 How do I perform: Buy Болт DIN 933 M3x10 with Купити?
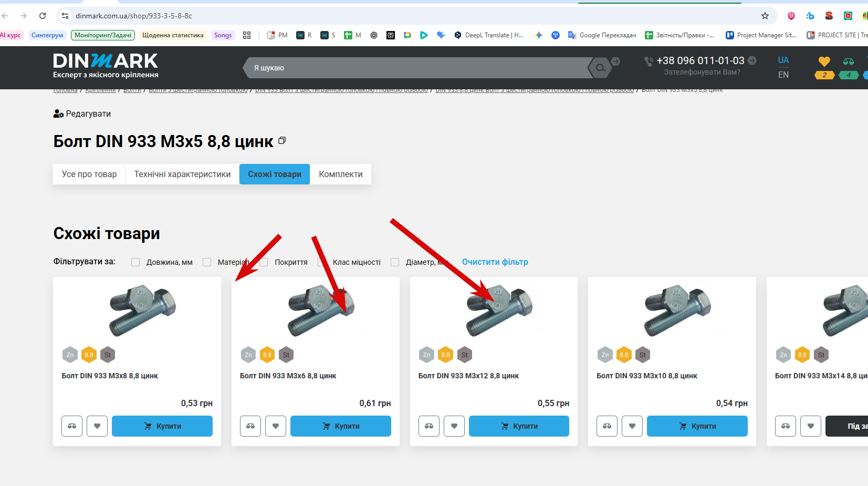697,426
